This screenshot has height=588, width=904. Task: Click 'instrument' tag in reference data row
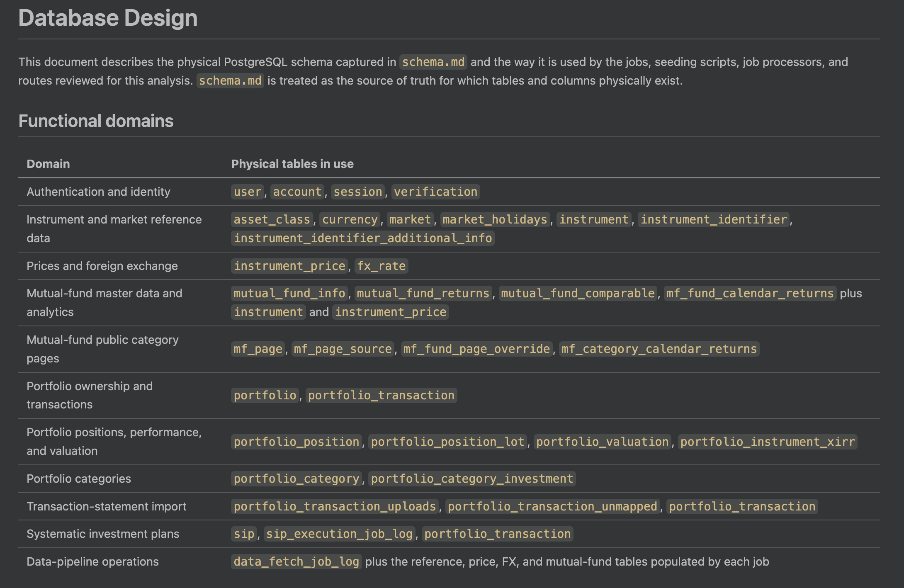coord(594,219)
